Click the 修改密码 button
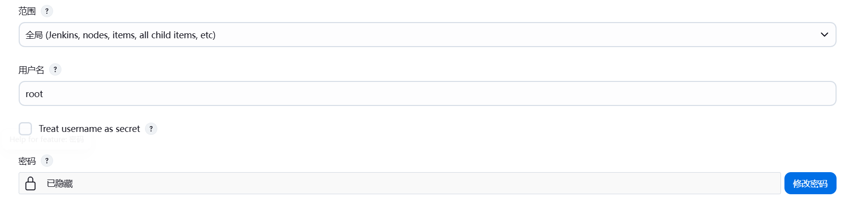 click(x=810, y=183)
